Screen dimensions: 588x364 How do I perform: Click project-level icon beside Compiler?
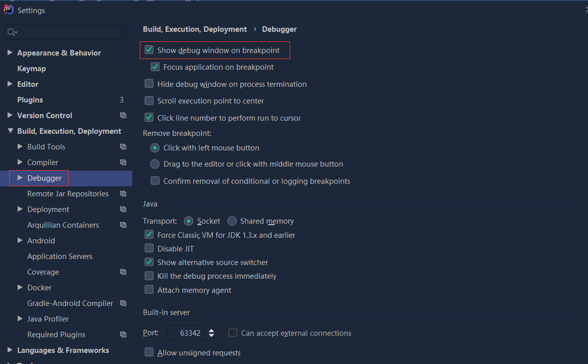point(123,163)
